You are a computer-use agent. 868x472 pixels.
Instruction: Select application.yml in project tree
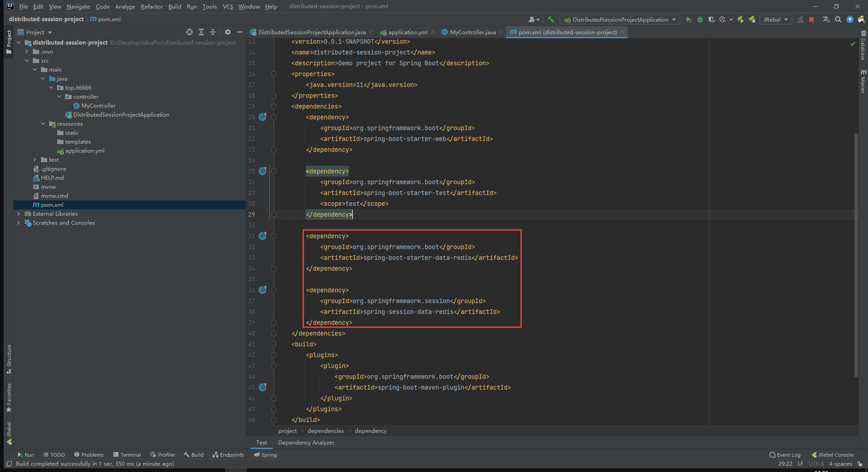85,150
